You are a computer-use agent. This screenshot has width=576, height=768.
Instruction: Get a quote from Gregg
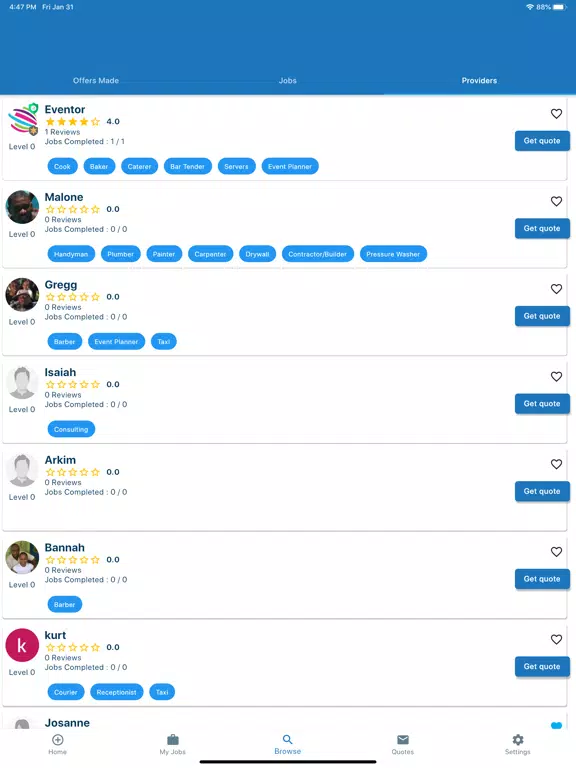(x=542, y=316)
